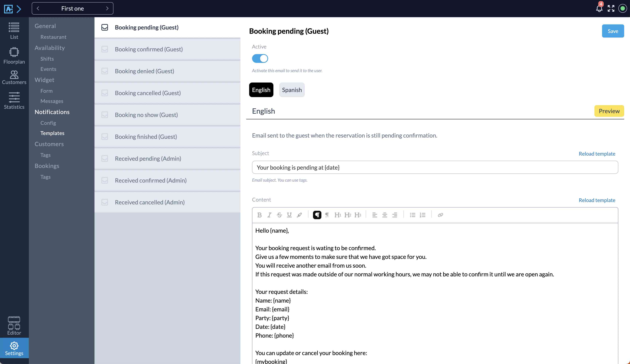Align text center
630x364 pixels.
point(384,215)
